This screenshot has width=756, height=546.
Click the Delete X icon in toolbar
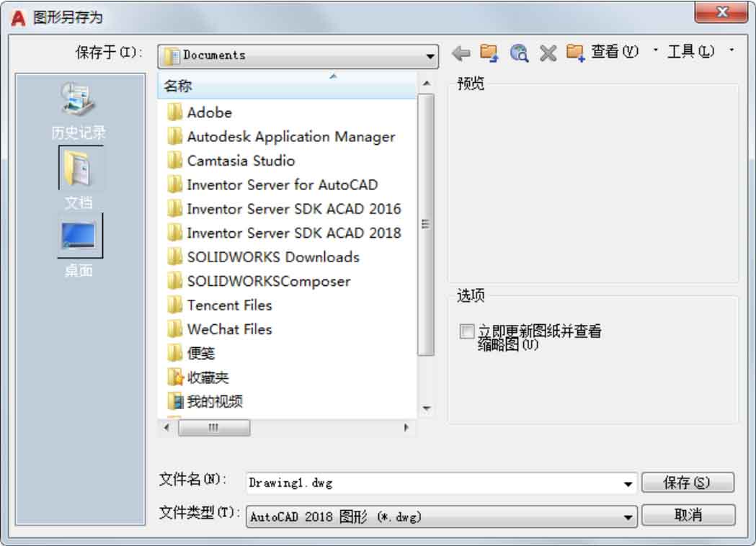pyautogui.click(x=548, y=53)
